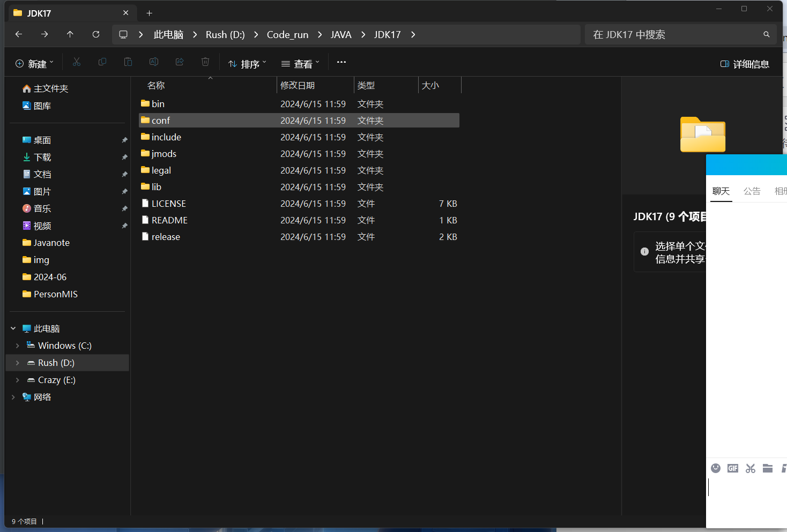This screenshot has width=787, height=532.
Task: Click the Cut scissors toolbar icon
Action: click(77, 62)
